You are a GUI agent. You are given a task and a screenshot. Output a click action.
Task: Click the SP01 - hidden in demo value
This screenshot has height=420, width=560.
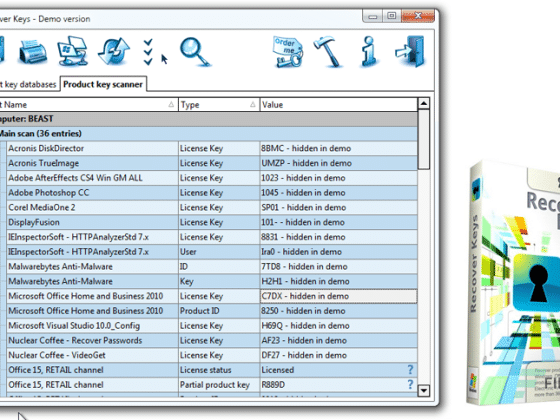[x=338, y=208]
